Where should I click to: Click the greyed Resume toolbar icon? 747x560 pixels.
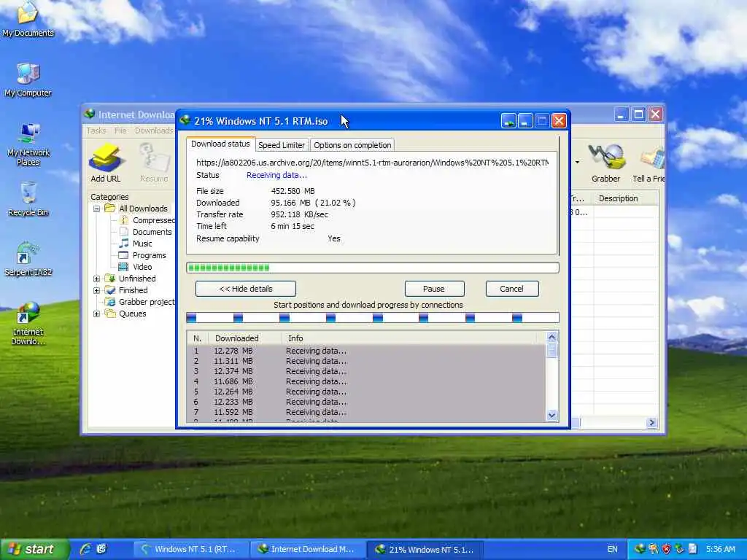pos(154,163)
